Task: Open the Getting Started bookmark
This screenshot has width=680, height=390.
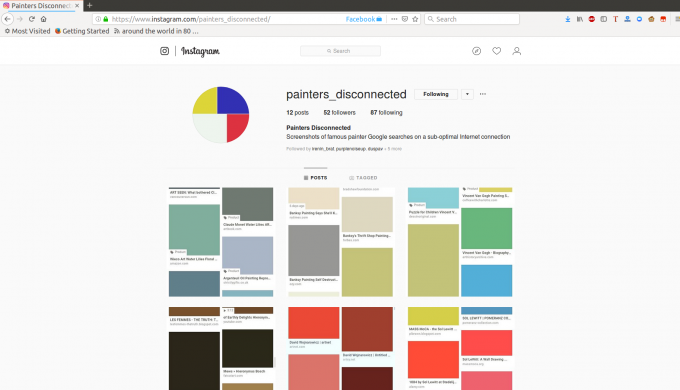Action: 82,31
